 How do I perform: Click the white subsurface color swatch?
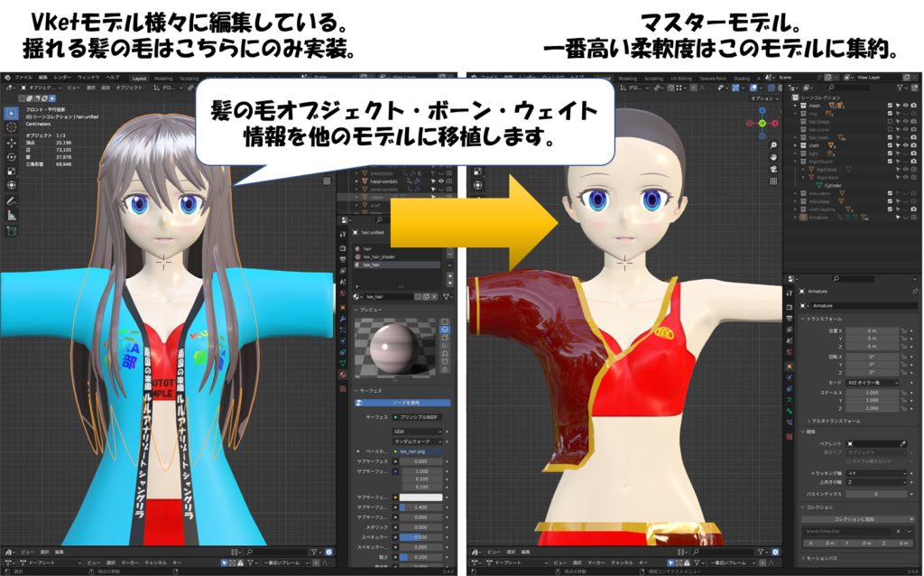(x=420, y=497)
